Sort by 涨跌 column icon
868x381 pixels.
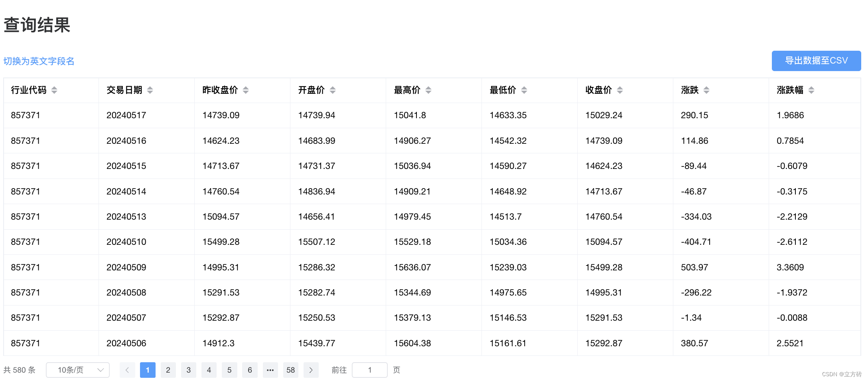[x=706, y=90]
